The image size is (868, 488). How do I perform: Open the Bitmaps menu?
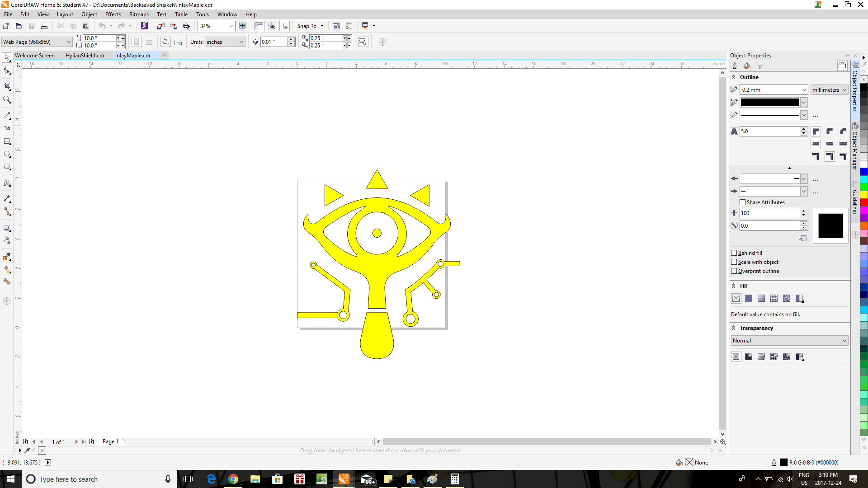(138, 14)
